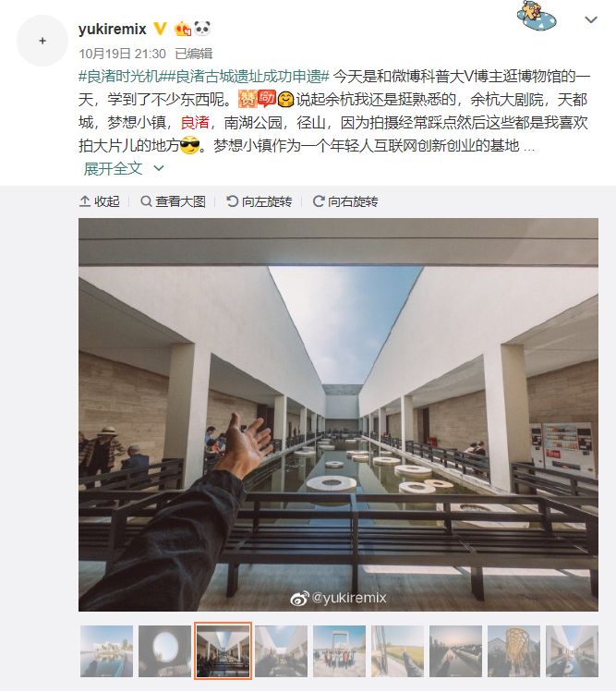This screenshot has height=692, width=616.
Task: Click the plus follow avatar circle
Action: click(x=42, y=41)
